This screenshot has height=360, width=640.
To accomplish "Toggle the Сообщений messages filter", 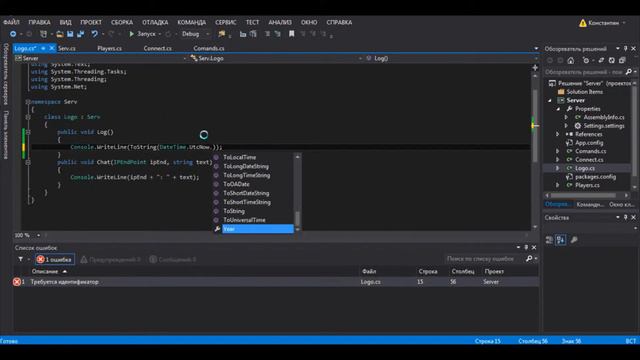I will (x=173, y=260).
